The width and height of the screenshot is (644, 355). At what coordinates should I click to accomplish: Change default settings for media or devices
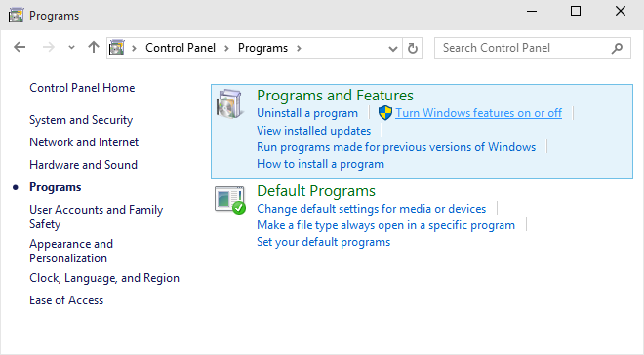point(372,209)
